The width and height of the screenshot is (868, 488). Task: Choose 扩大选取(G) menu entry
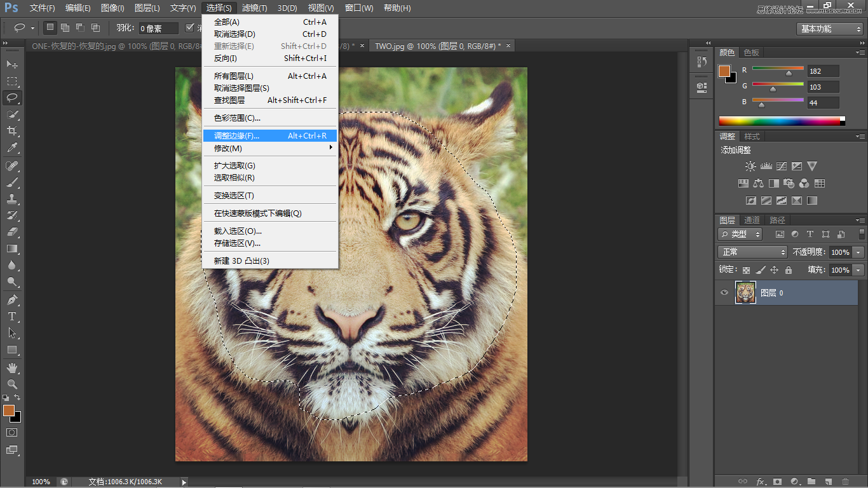270,165
